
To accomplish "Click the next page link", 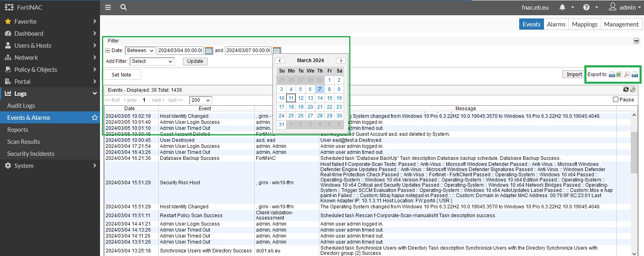I will pos(158,100).
